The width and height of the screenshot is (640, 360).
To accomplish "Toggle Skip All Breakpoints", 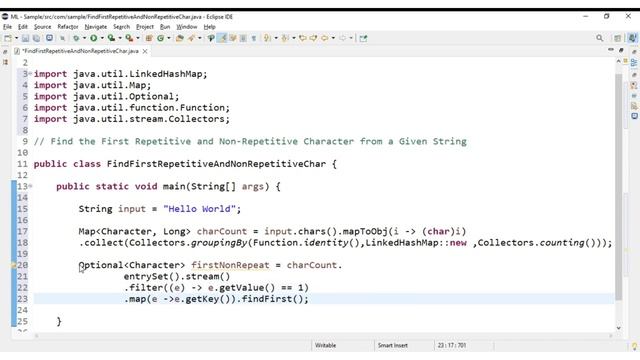I will pos(62,38).
